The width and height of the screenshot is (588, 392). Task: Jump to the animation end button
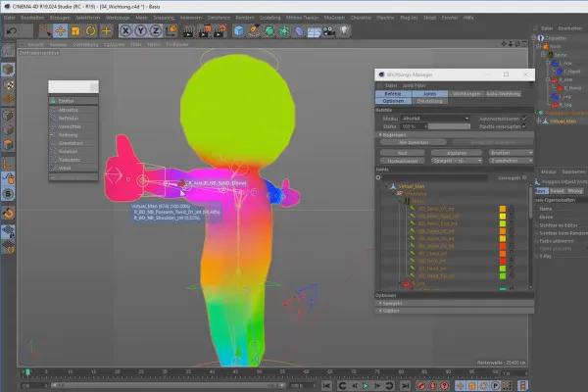405,385
